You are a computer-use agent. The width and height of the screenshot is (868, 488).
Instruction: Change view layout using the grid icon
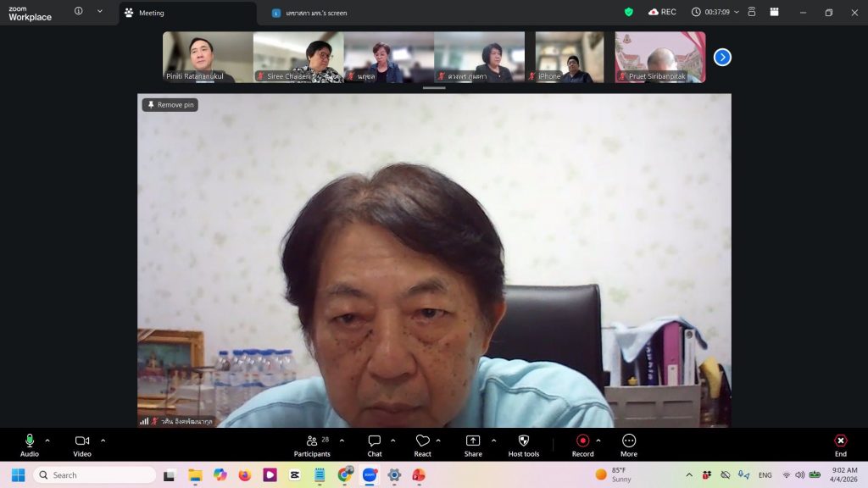pos(774,12)
